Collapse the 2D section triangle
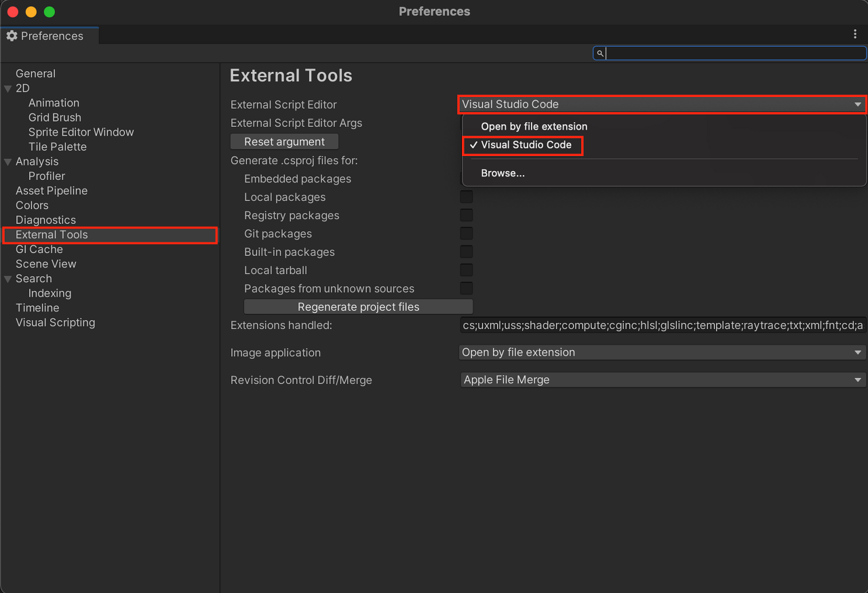The height and width of the screenshot is (593, 868). [8, 88]
